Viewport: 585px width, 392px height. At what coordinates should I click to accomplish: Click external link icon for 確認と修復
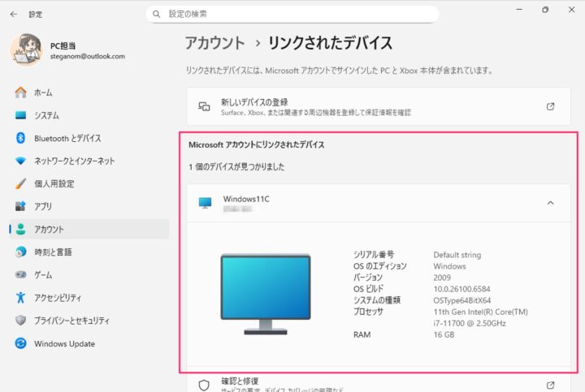[x=550, y=385]
